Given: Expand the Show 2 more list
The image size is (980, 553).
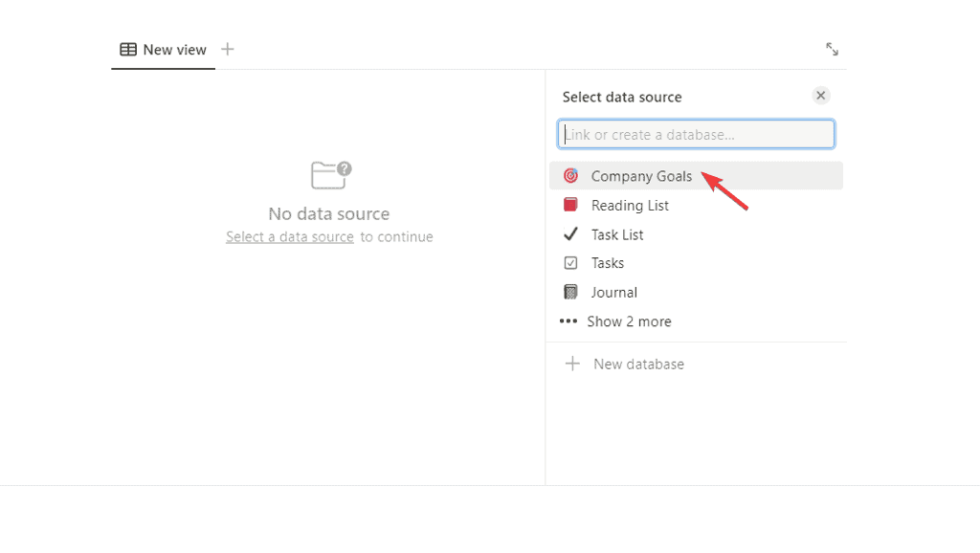Looking at the screenshot, I should click(x=629, y=321).
